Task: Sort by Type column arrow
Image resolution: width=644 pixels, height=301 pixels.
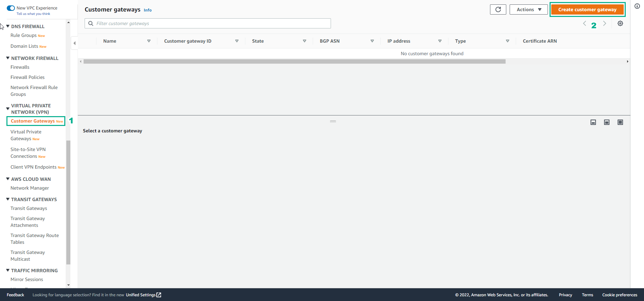Action: [x=508, y=41]
